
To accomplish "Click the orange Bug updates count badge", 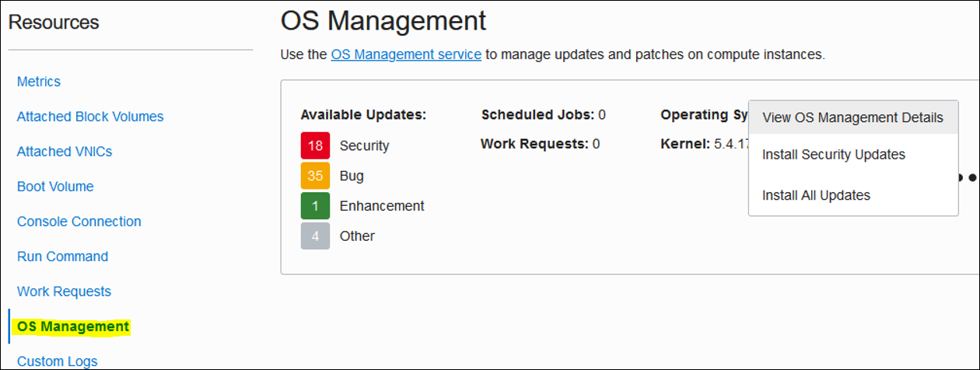I will point(315,176).
